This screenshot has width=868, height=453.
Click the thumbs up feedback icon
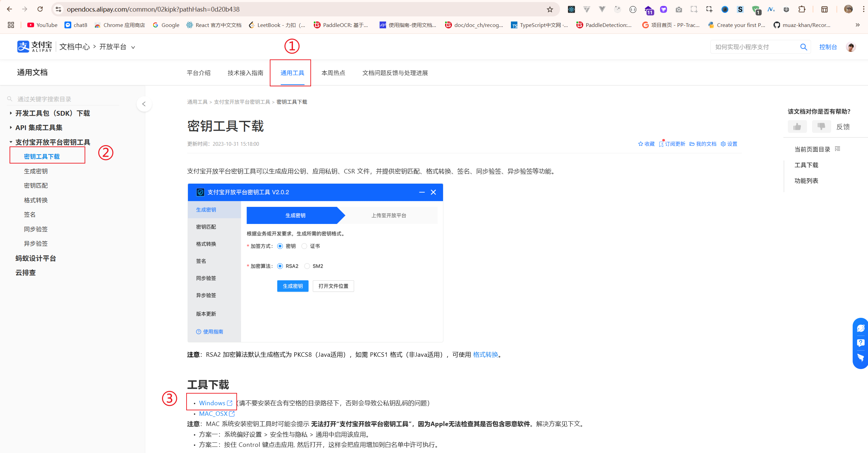click(x=797, y=127)
